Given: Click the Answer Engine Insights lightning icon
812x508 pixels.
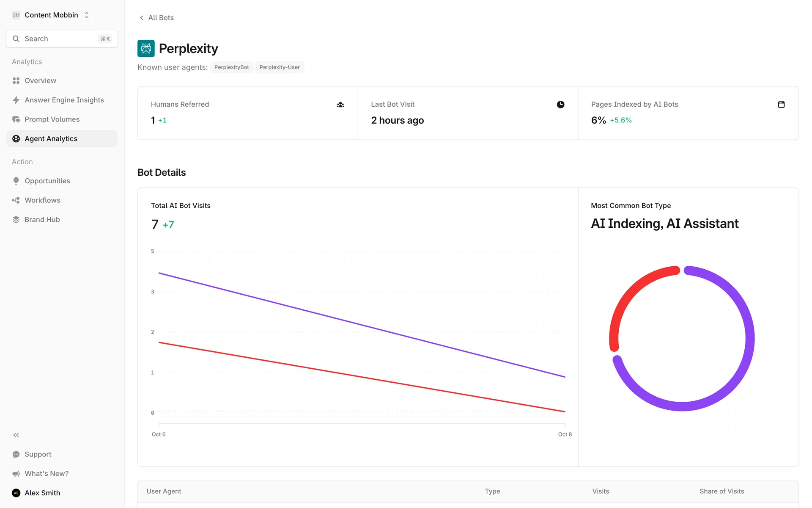Looking at the screenshot, I should click(x=16, y=100).
